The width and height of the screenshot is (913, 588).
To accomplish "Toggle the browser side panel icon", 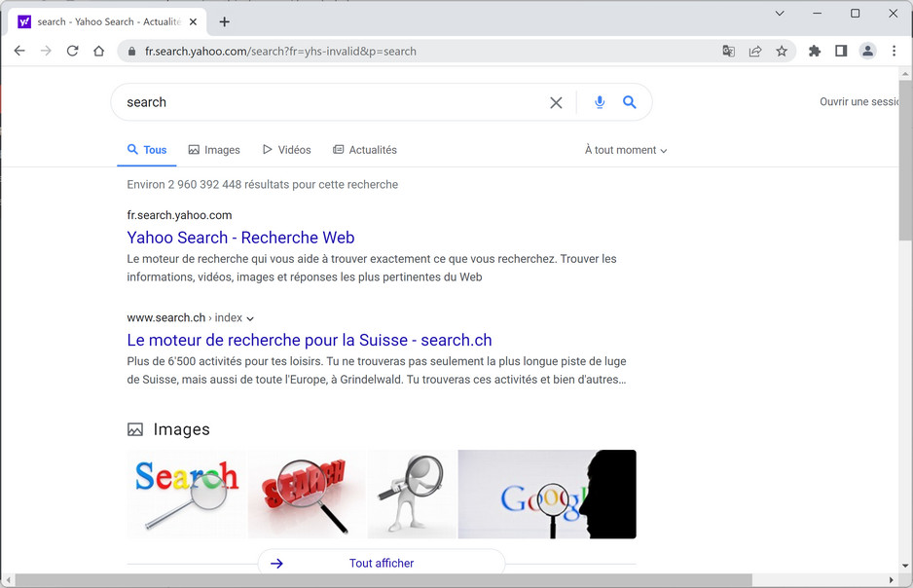I will coord(841,52).
